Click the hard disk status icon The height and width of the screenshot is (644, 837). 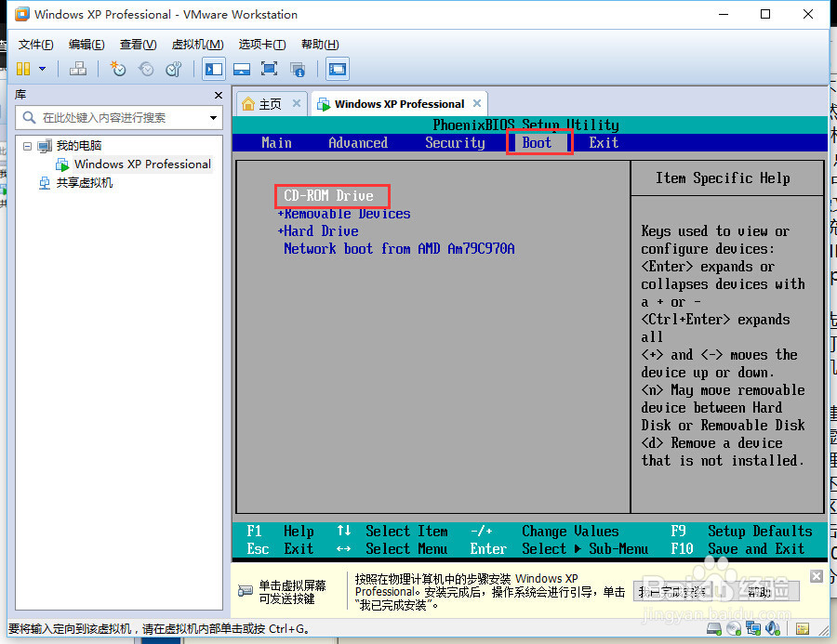(x=714, y=629)
